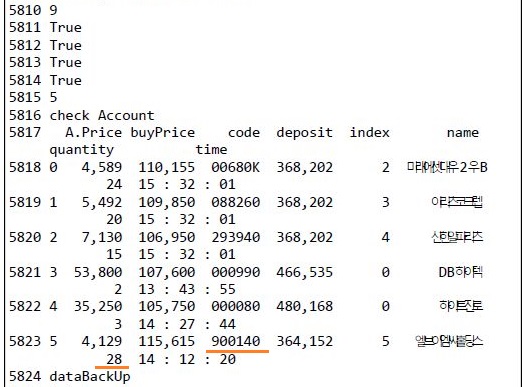Screen dimensions: 522x387
Task: Select underlined quantity 28
Action: click(x=114, y=359)
